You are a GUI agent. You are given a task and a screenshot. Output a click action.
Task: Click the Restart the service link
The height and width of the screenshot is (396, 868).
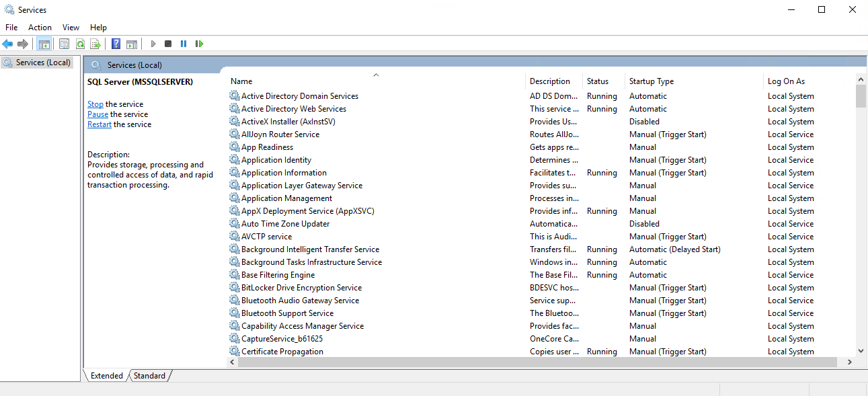pos(100,124)
